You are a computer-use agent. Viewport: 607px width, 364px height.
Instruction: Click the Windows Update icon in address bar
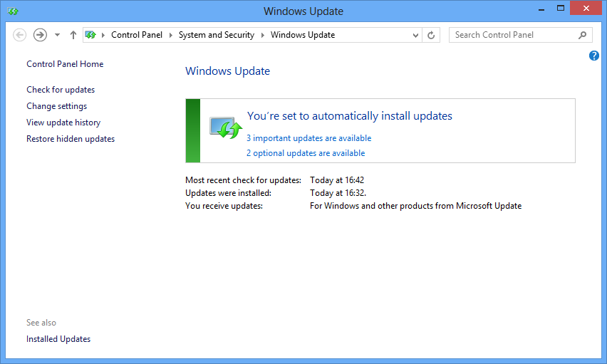point(90,35)
